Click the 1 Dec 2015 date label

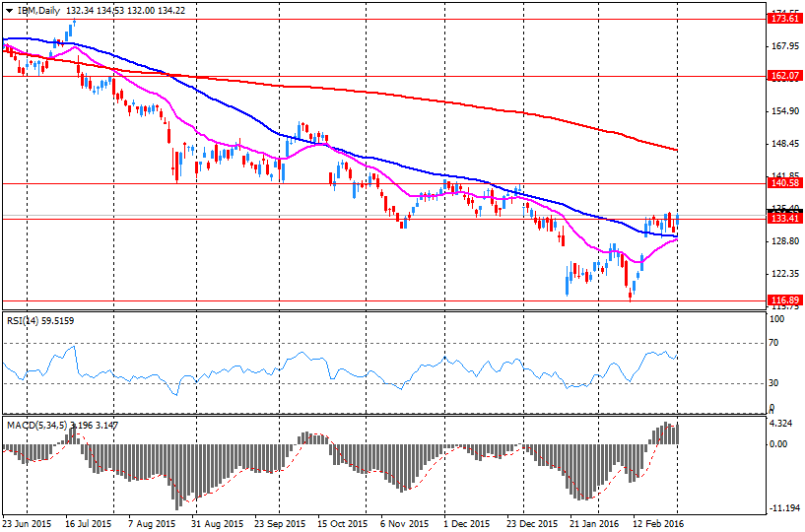tap(468, 524)
